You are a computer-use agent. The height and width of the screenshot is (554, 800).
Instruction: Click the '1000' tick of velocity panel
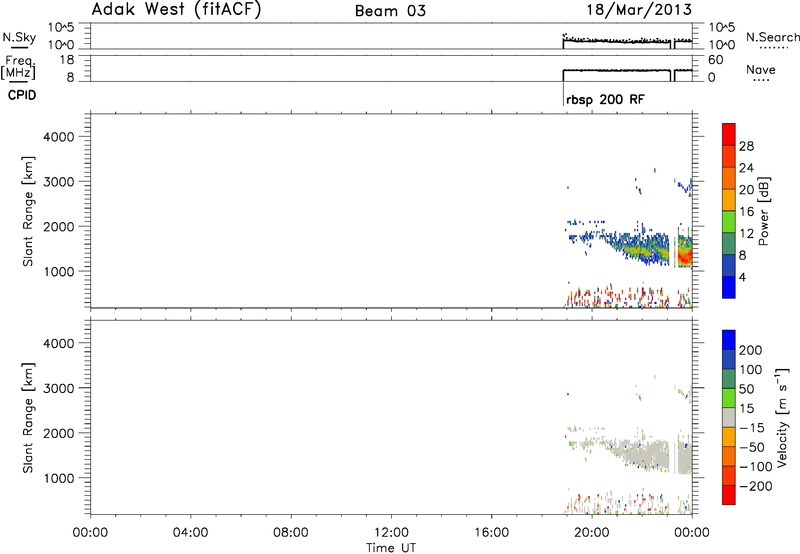click(59, 478)
